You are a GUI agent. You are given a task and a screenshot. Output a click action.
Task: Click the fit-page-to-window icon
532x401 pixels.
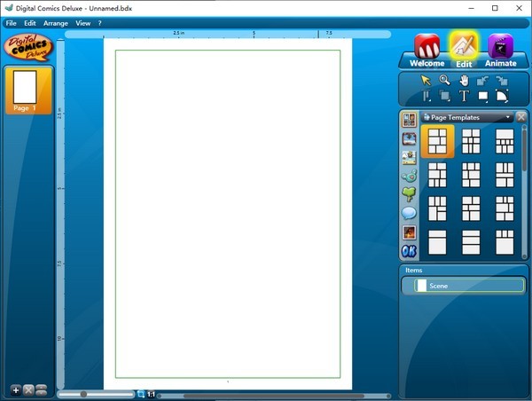coord(140,394)
